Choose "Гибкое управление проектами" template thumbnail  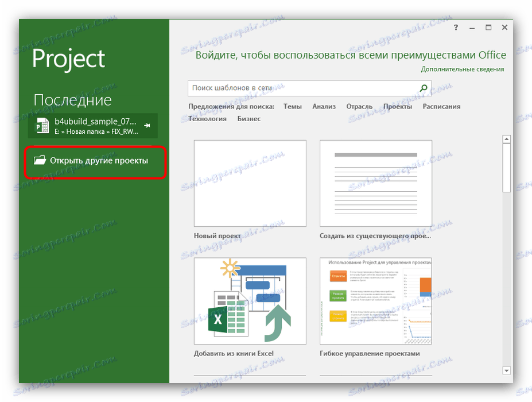pyautogui.click(x=375, y=301)
